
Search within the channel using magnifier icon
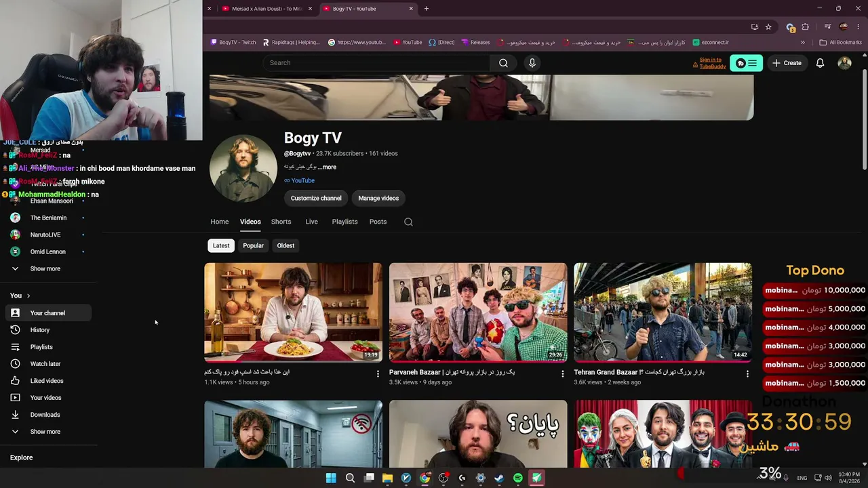408,222
